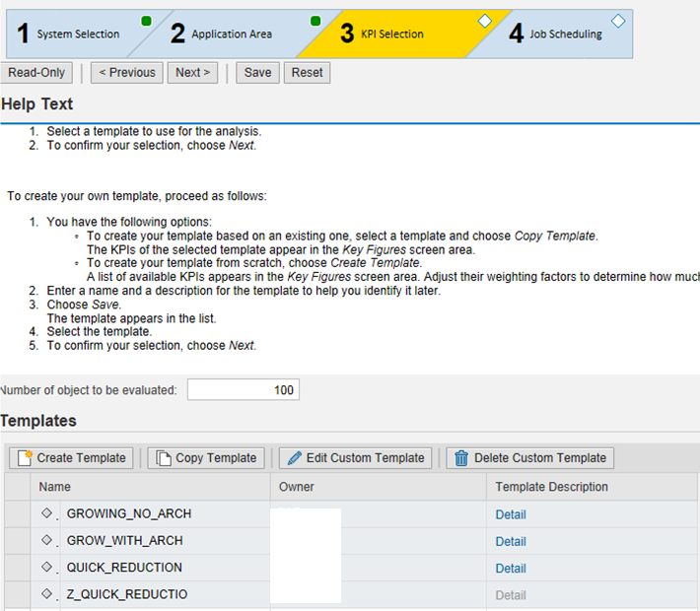Open Detail link for Z_QUICK_REDUCTIO
Screen dimensions: 700x611
coord(511,595)
